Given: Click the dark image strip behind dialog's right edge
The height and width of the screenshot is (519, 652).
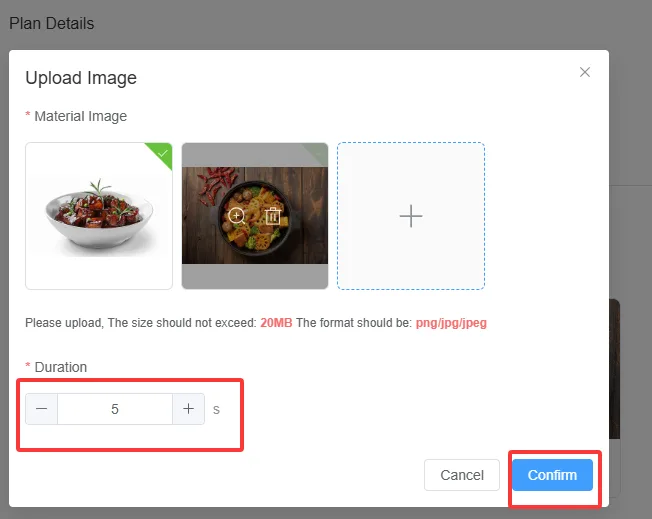Looking at the screenshot, I should [615, 368].
